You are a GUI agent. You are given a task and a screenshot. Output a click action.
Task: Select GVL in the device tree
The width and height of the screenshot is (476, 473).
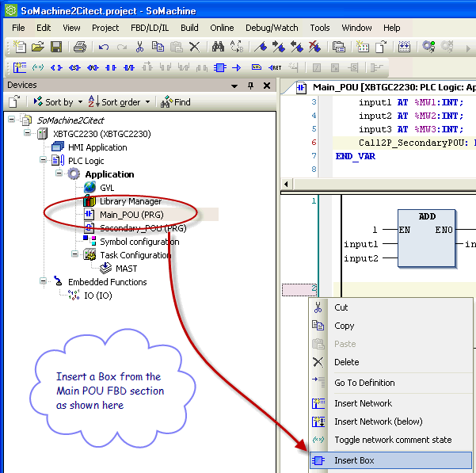point(107,188)
